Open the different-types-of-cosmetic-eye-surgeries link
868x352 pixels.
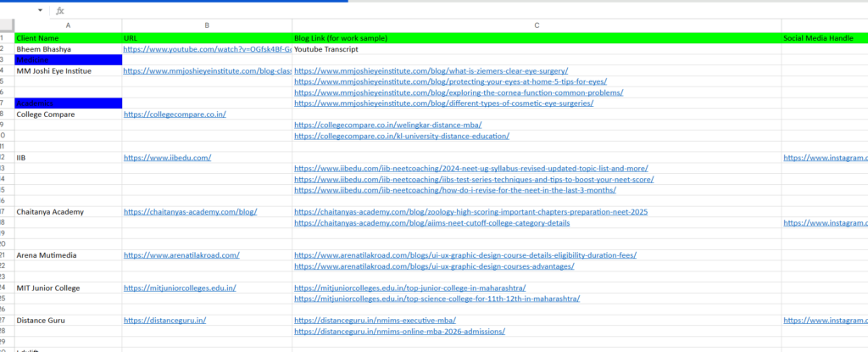pyautogui.click(x=443, y=103)
